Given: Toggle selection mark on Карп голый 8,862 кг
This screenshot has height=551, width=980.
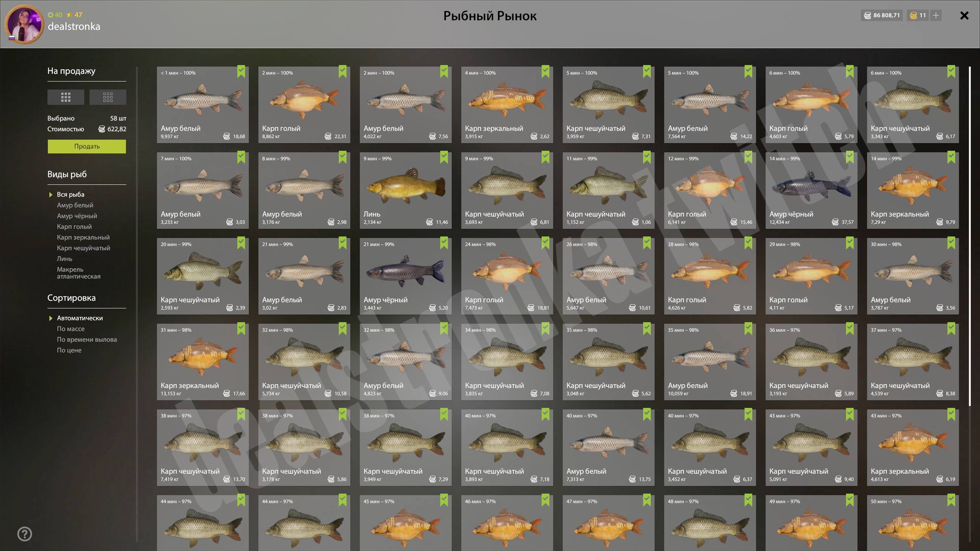Looking at the screenshot, I should point(343,72).
